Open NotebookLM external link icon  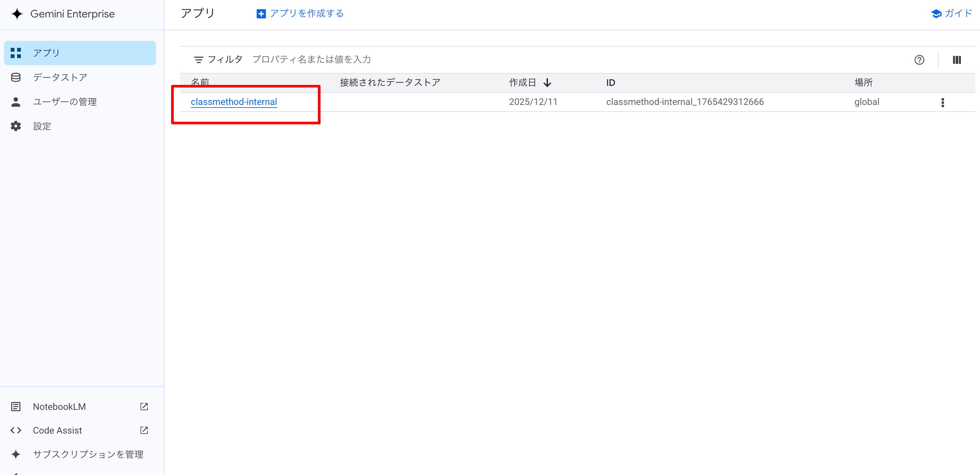coord(144,407)
